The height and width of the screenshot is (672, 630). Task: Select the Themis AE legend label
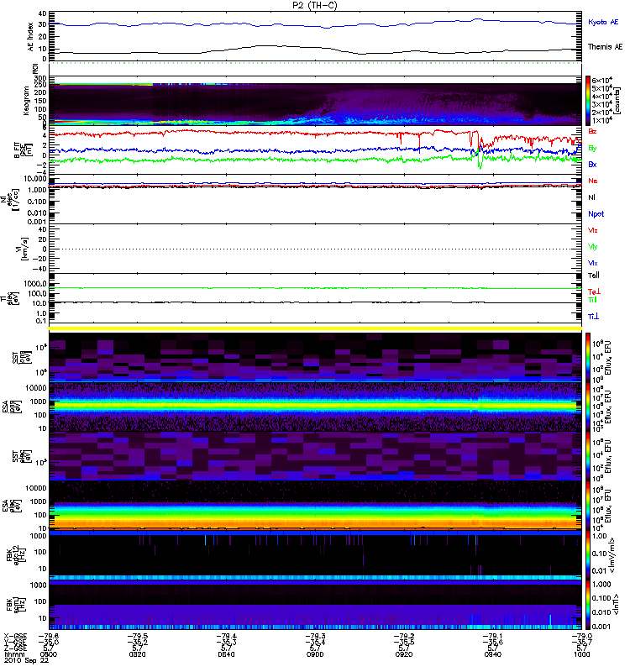click(605, 47)
